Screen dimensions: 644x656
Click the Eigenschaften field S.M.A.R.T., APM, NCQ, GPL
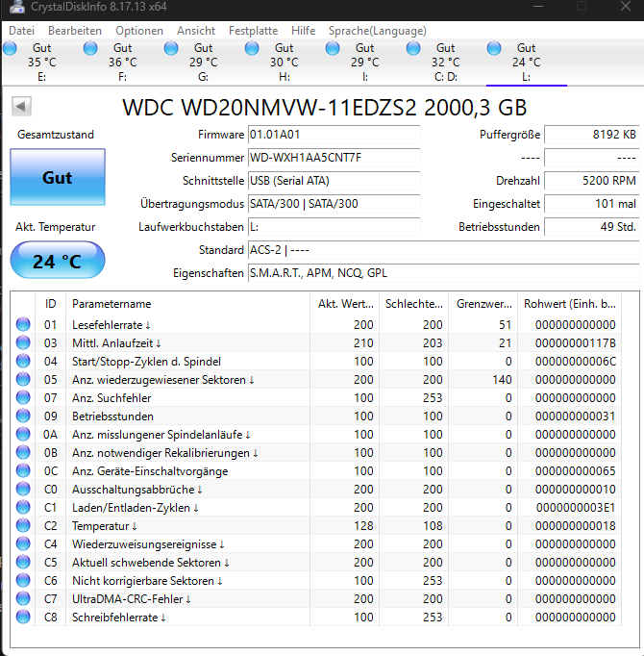[444, 273]
